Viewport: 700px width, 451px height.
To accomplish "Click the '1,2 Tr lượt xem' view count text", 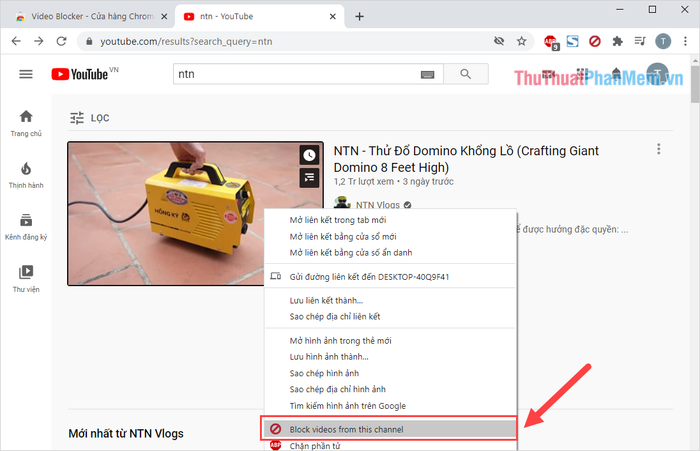I will (364, 182).
